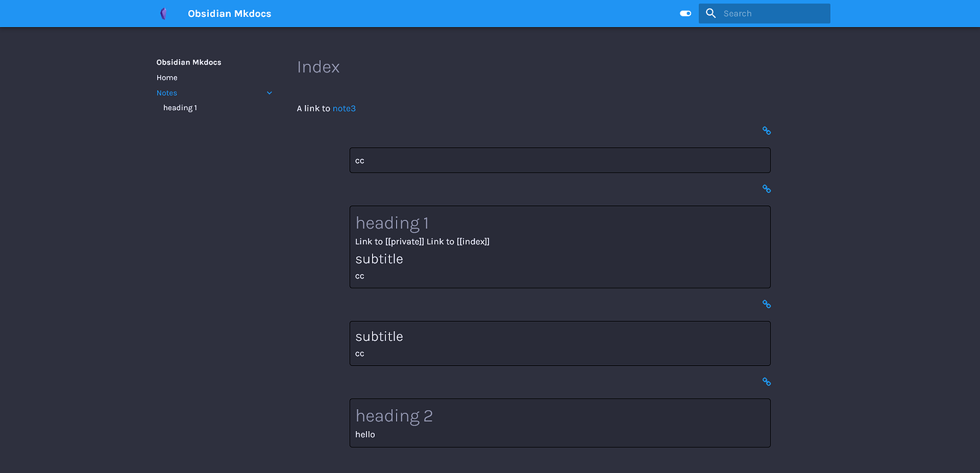Click the heading 2 title text
Viewport: 980px width, 473px height.
[393, 415]
